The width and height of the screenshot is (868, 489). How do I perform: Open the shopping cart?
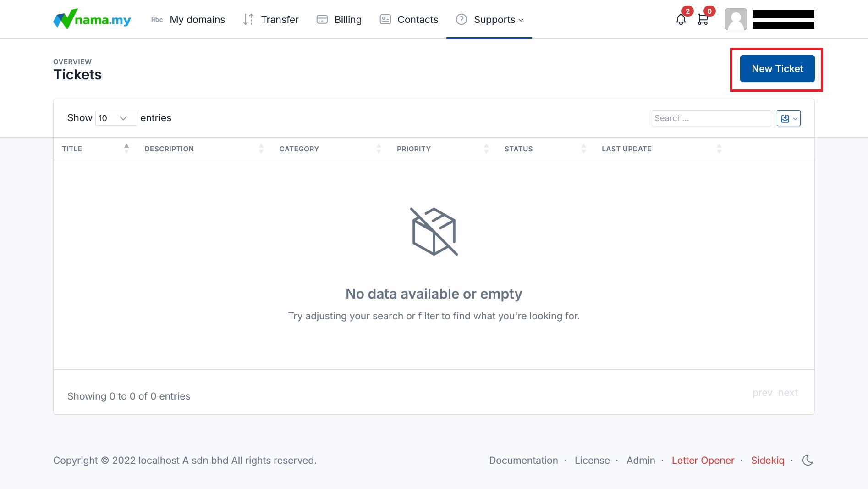(703, 19)
